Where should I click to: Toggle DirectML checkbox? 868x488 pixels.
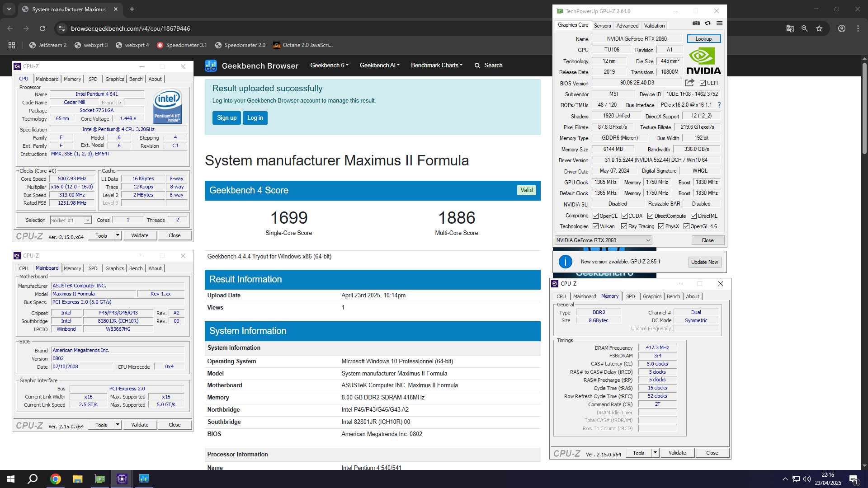693,216
